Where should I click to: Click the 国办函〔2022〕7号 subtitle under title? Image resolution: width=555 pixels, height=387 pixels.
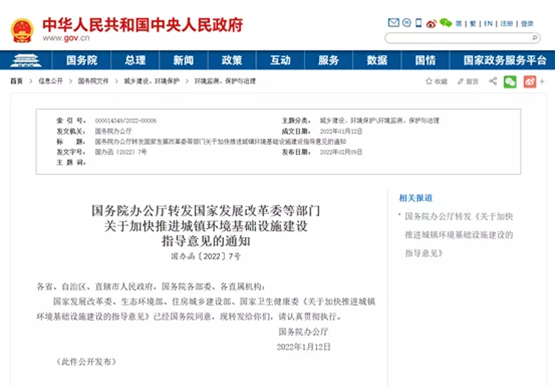pyautogui.click(x=206, y=256)
